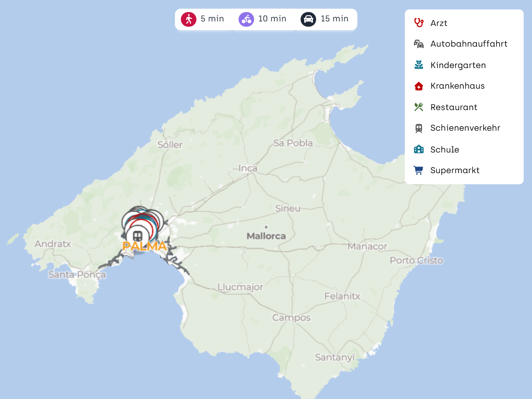532x399 pixels.
Task: Click the train marker on Palma
Action: (138, 236)
